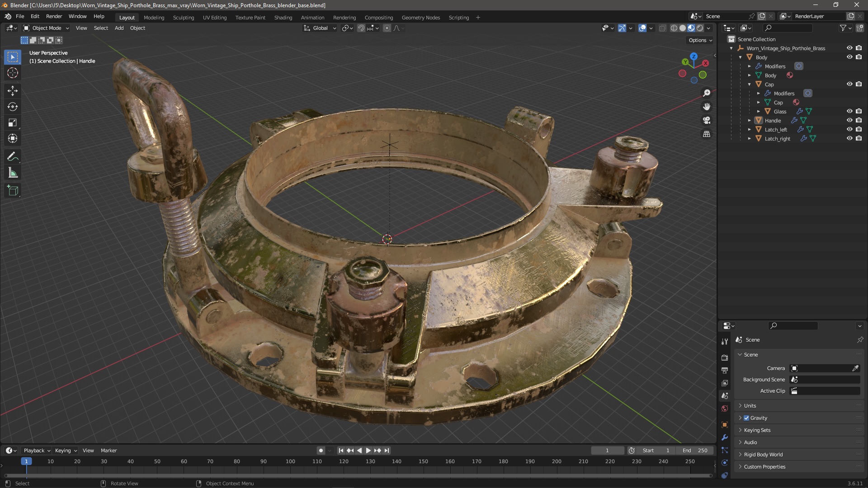Open the View Layer properties tab
The width and height of the screenshot is (868, 488).
pos(725,383)
